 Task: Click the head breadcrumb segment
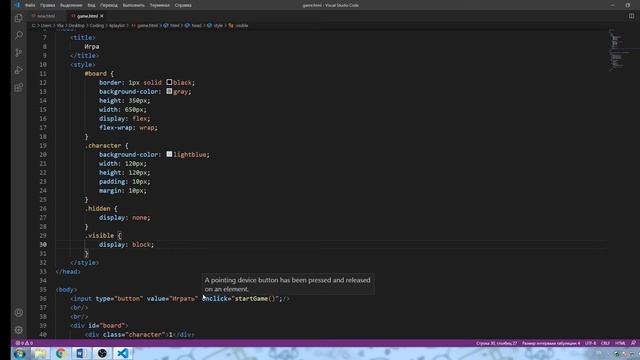point(193,25)
